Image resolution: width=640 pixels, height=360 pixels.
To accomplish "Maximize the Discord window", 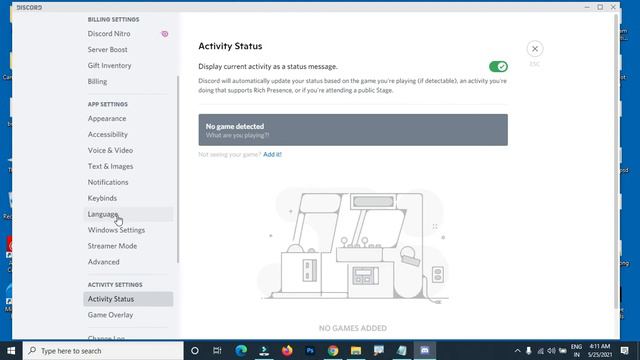I will pyautogui.click(x=600, y=7).
